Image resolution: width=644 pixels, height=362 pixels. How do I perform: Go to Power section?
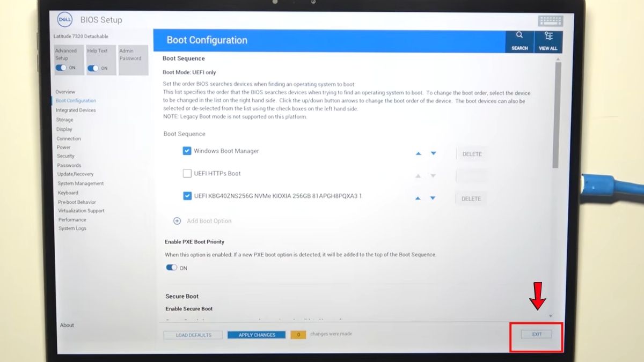(64, 147)
